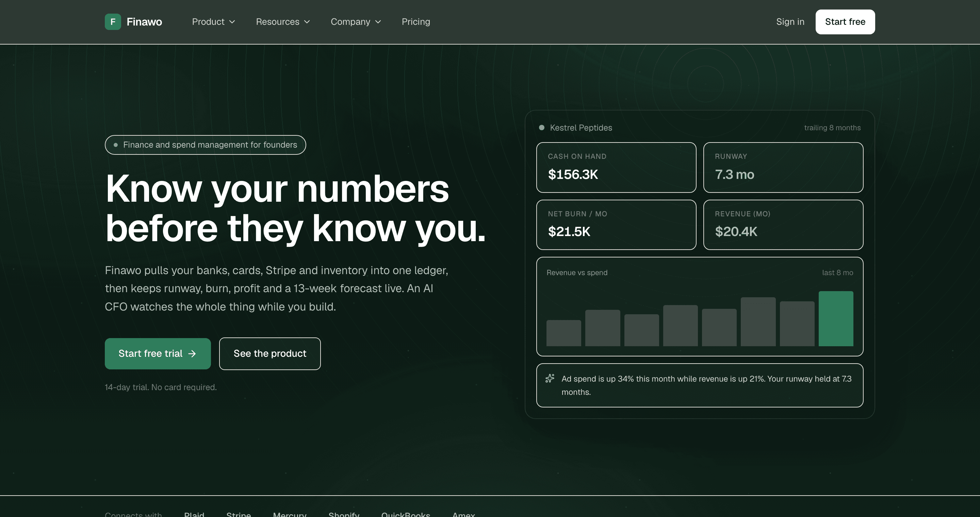Click the Cash on hand $156.3K card
This screenshot has height=517, width=980.
point(616,167)
